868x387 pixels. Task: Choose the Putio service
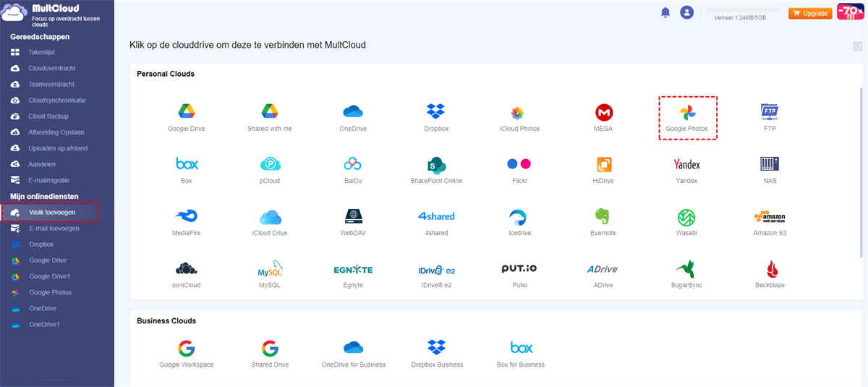coord(519,274)
